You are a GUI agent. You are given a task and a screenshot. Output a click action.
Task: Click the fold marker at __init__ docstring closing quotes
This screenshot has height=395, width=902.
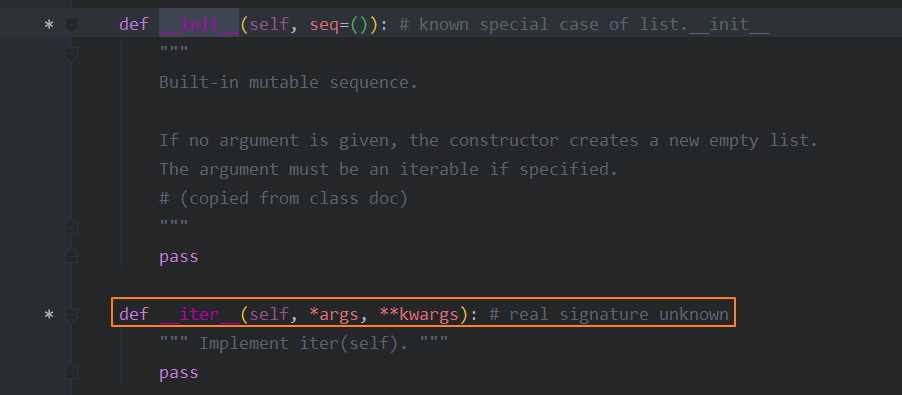[x=72, y=228]
